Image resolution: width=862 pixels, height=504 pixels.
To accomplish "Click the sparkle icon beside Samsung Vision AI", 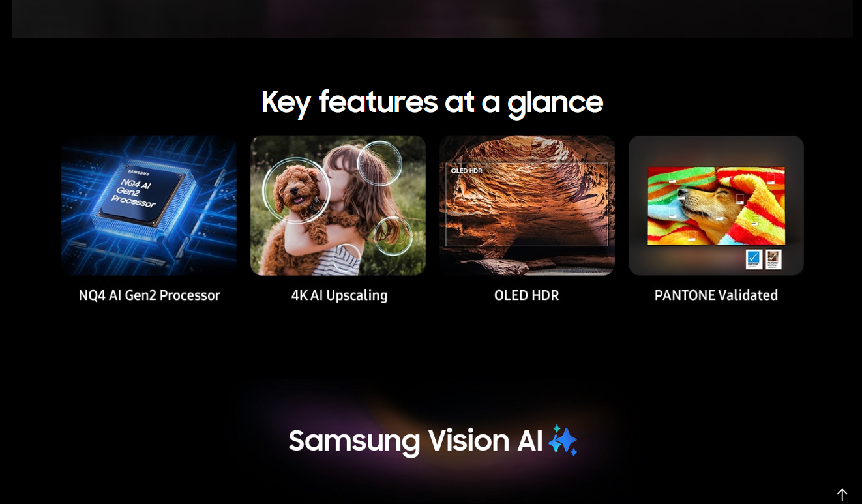I will click(x=563, y=440).
